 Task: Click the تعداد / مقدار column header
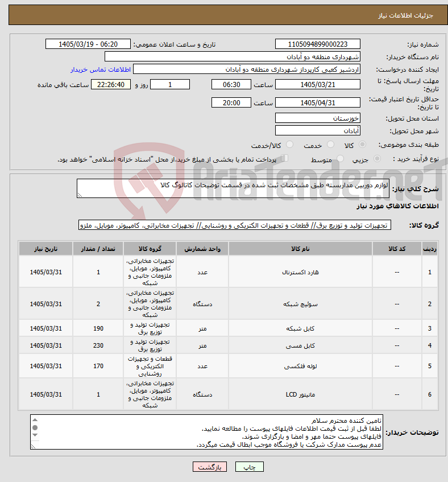click(x=98, y=249)
